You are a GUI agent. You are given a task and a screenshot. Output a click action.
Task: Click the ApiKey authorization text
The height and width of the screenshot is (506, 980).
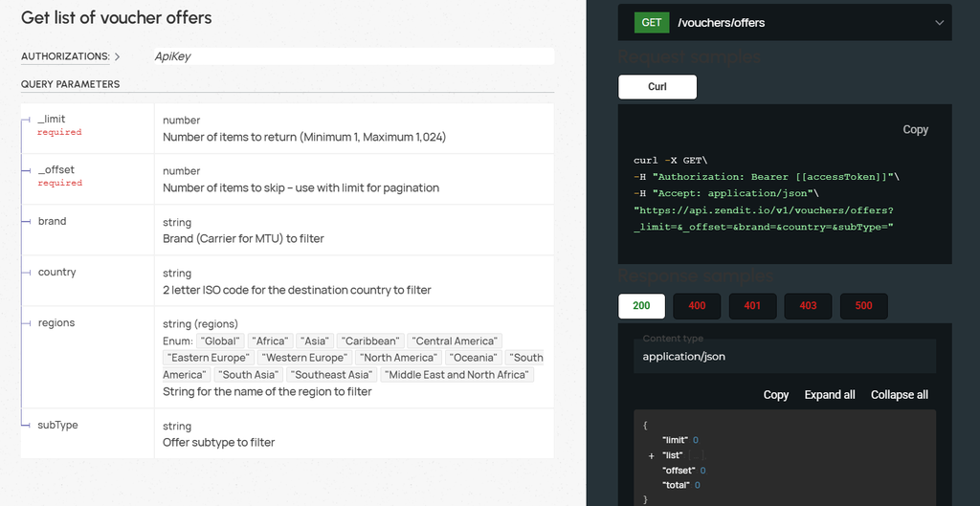click(x=172, y=56)
